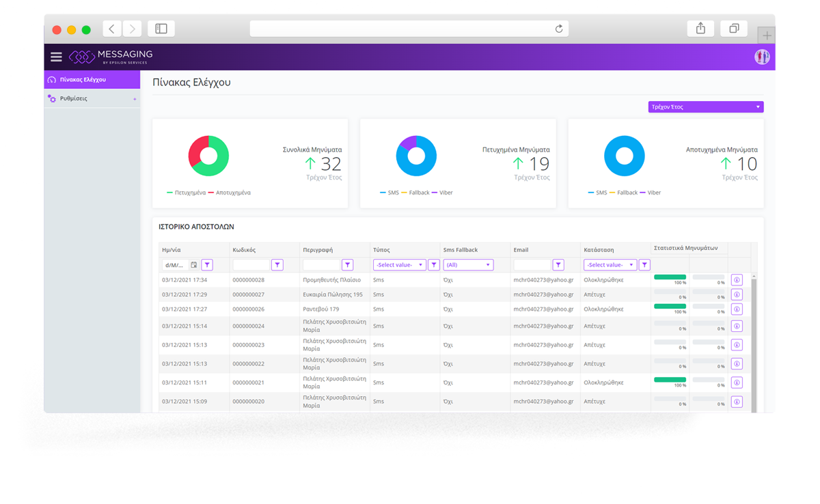
Task: Toggle the Αποτυχημένα legend in the total messages chart
Action: pyautogui.click(x=229, y=193)
